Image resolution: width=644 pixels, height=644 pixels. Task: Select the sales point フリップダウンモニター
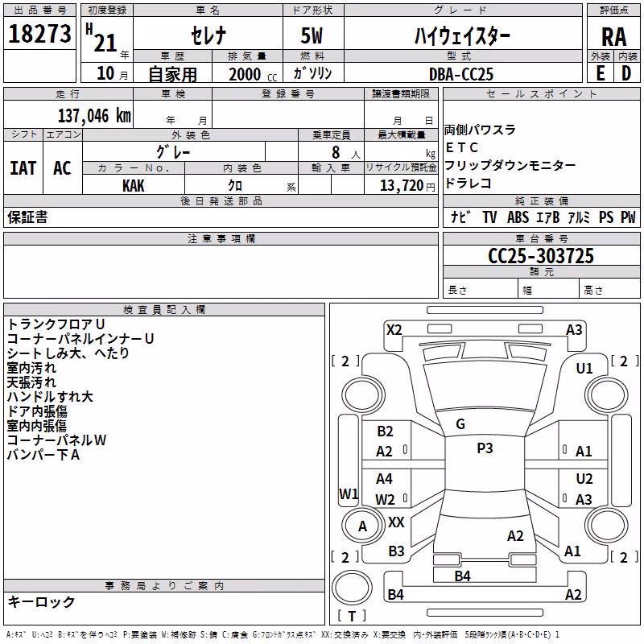pyautogui.click(x=510, y=165)
